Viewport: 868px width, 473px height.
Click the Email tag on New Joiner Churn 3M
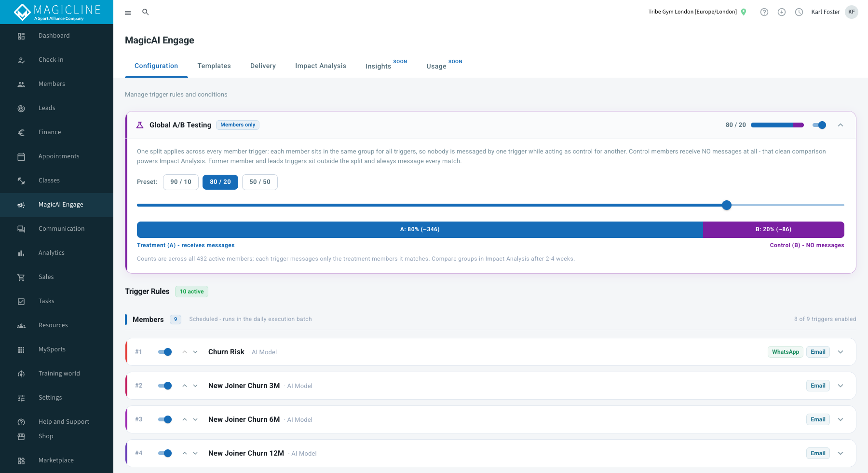point(818,386)
